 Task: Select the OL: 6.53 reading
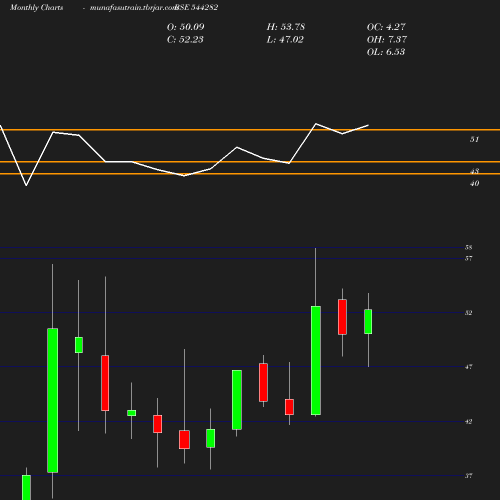[386, 52]
